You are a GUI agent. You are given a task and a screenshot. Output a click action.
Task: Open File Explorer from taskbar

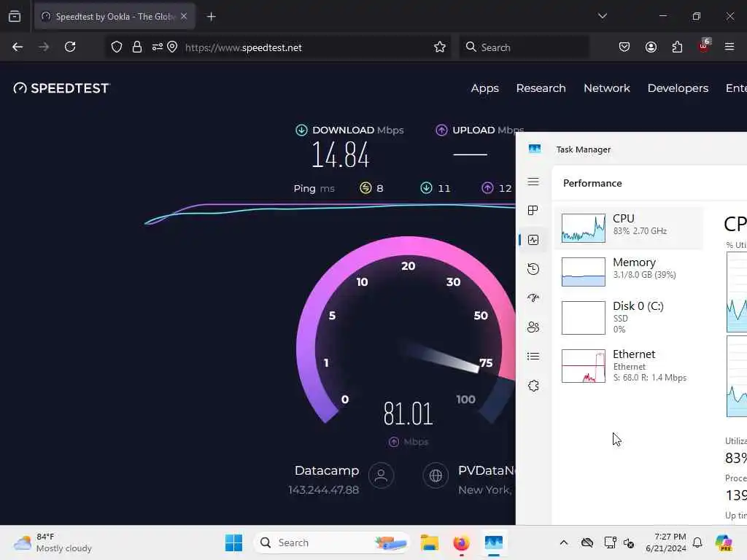[429, 542]
